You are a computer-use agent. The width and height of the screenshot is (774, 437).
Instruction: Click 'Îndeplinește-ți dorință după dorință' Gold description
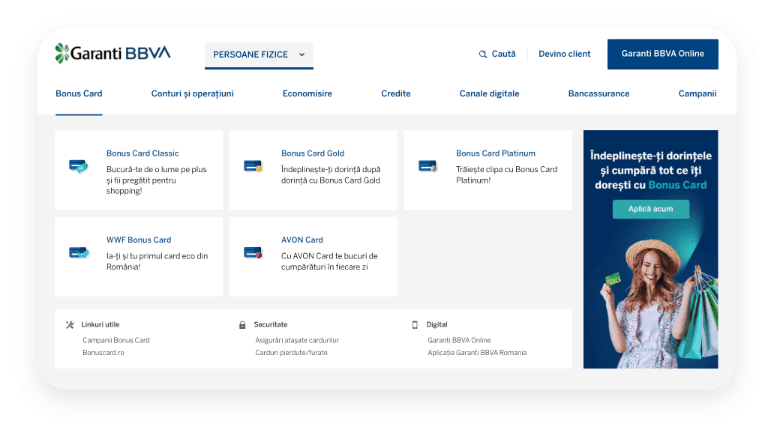[331, 175]
